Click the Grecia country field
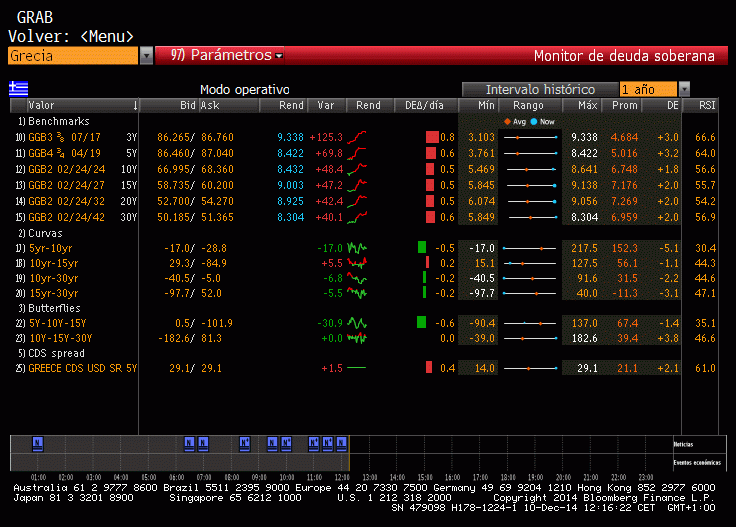The width and height of the screenshot is (736, 527). click(73, 56)
